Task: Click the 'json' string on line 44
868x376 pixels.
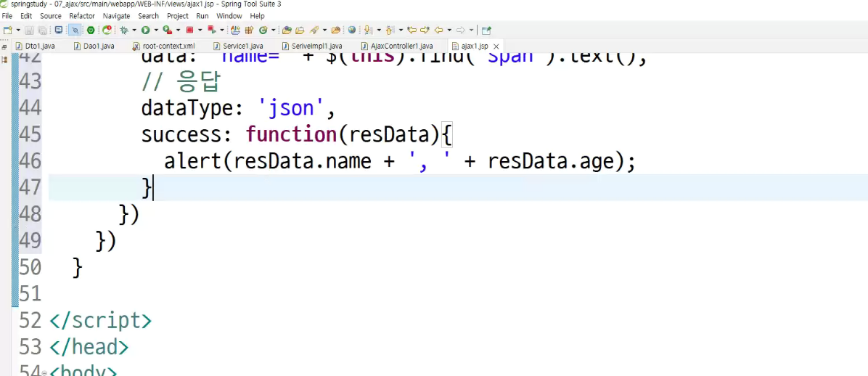Action: [x=292, y=107]
